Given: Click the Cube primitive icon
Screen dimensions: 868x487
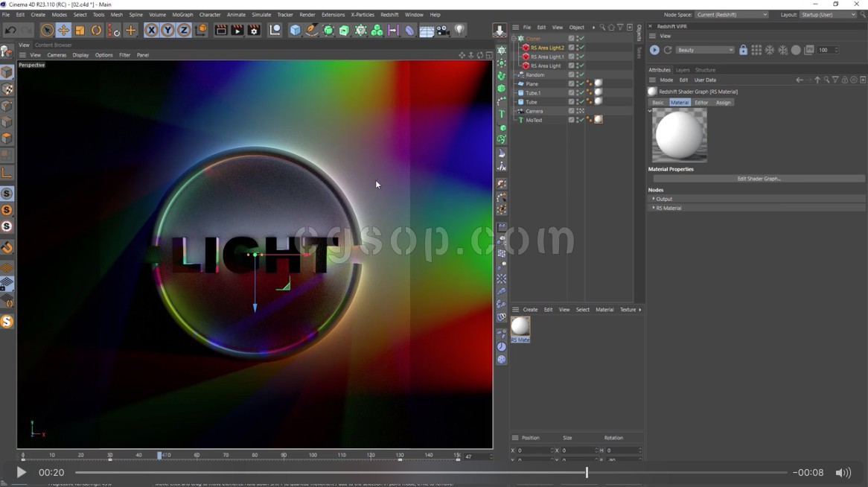Looking at the screenshot, I should tap(295, 31).
